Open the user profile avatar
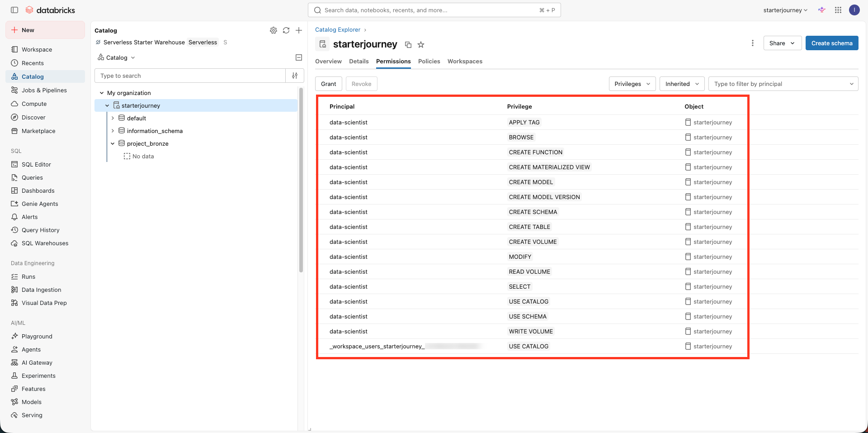This screenshot has height=433, width=868. click(854, 10)
